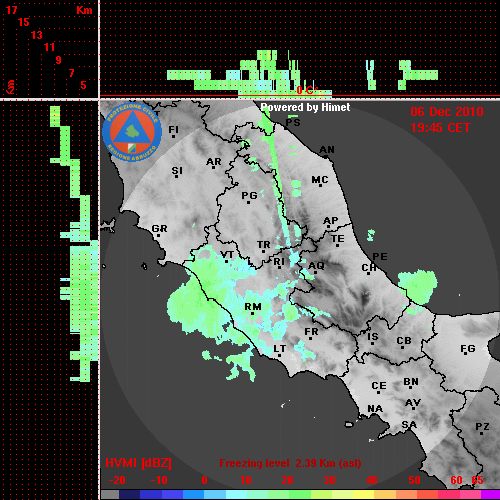Click the LT city label
This screenshot has height=500, width=500.
(x=280, y=349)
